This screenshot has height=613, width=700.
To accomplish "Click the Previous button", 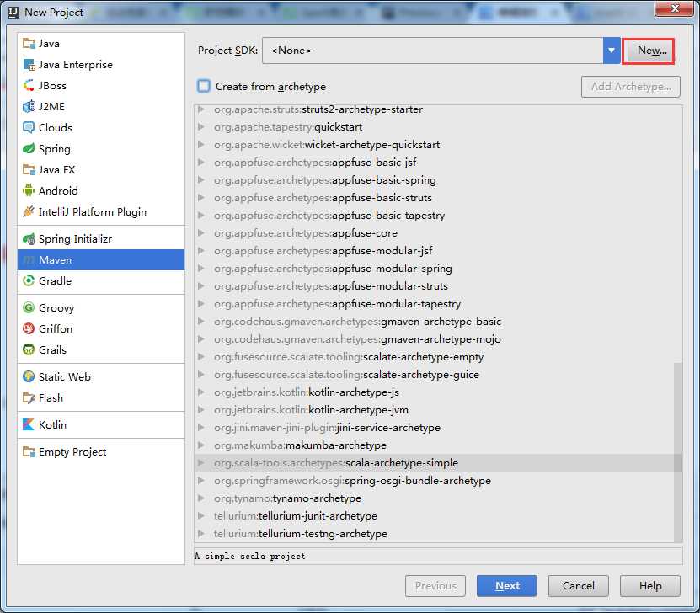I will point(435,586).
